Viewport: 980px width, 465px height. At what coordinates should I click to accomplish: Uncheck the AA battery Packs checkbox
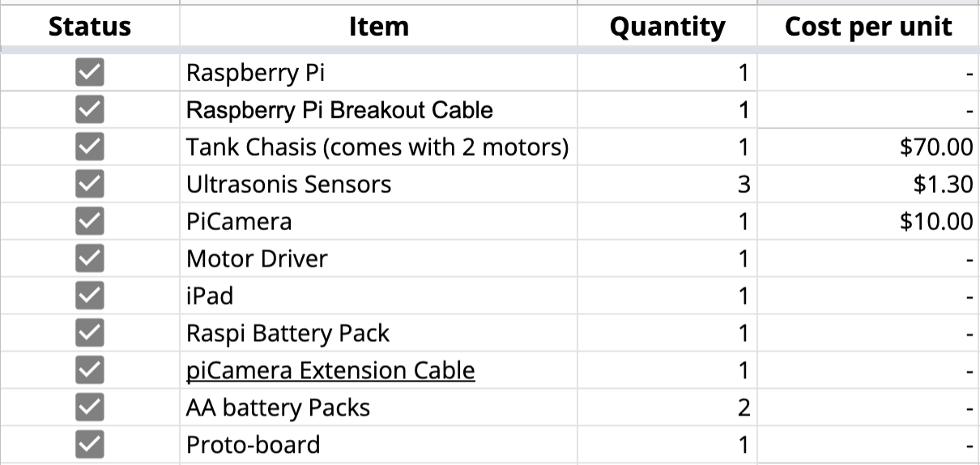89,407
